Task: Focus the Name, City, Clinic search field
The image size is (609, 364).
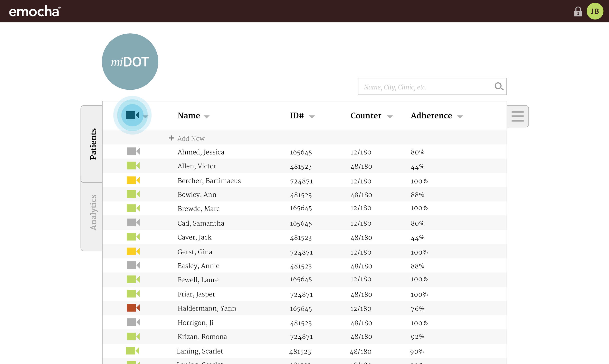Action: click(x=432, y=86)
